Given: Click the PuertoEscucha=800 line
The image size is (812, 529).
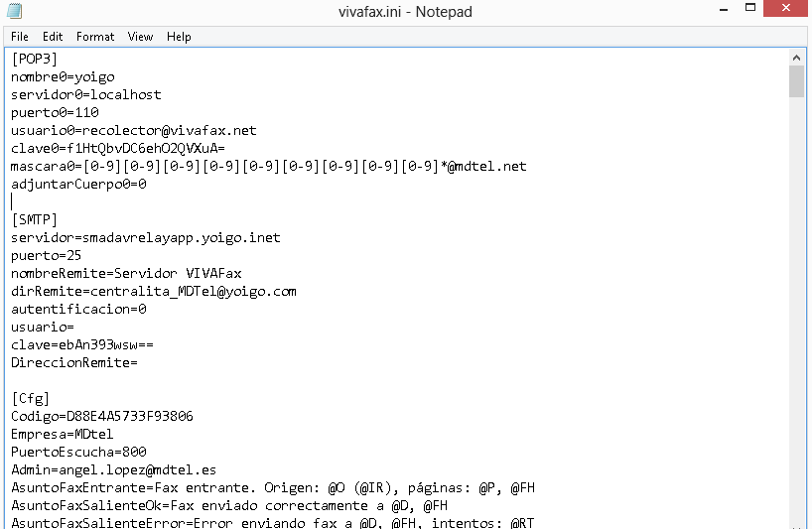Looking at the screenshot, I should 78,452.
